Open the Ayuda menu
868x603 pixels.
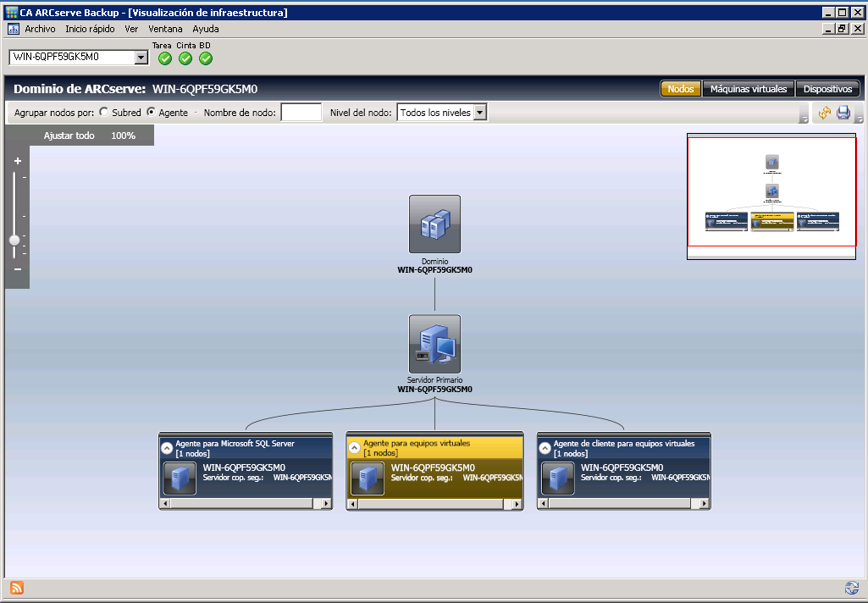(206, 29)
